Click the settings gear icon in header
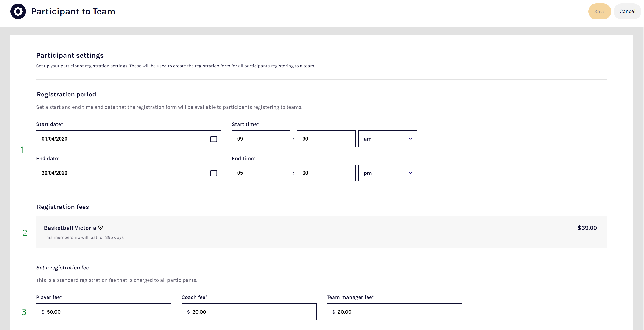Screen dimensions: 644x330 18,12
